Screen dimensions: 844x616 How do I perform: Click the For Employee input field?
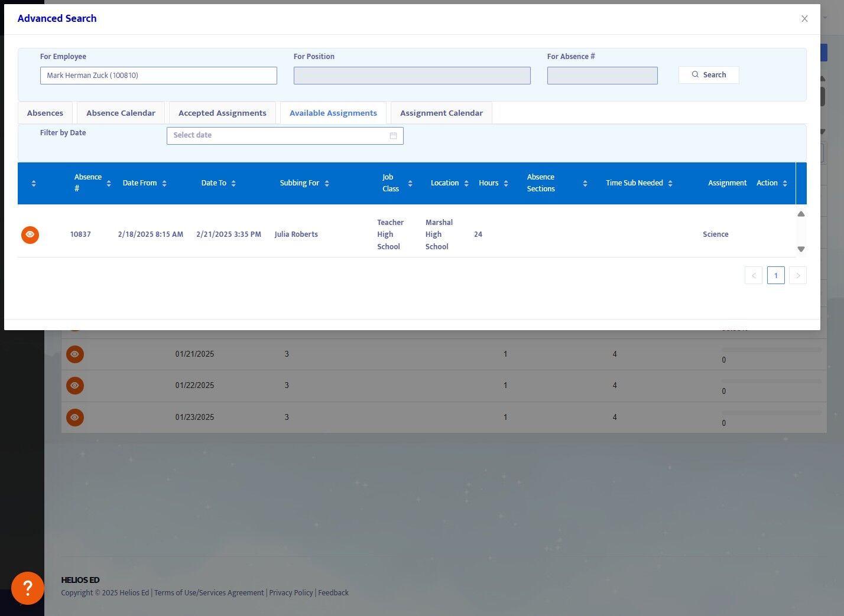(x=158, y=76)
